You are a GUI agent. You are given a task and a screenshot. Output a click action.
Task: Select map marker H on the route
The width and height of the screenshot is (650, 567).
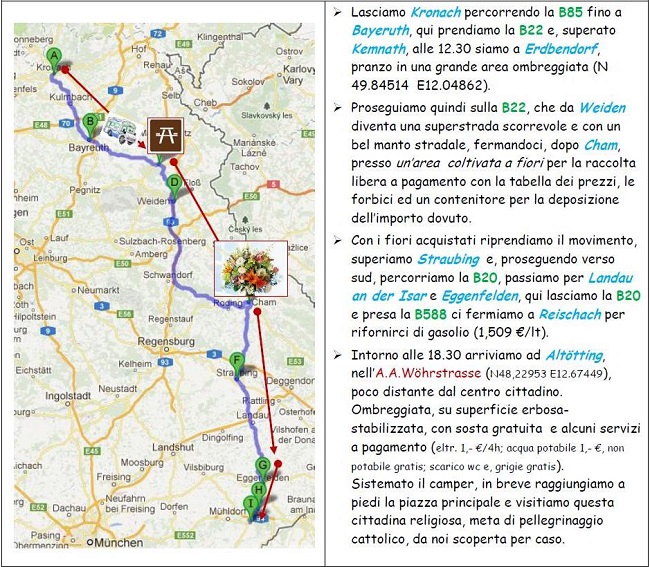[x=258, y=493]
